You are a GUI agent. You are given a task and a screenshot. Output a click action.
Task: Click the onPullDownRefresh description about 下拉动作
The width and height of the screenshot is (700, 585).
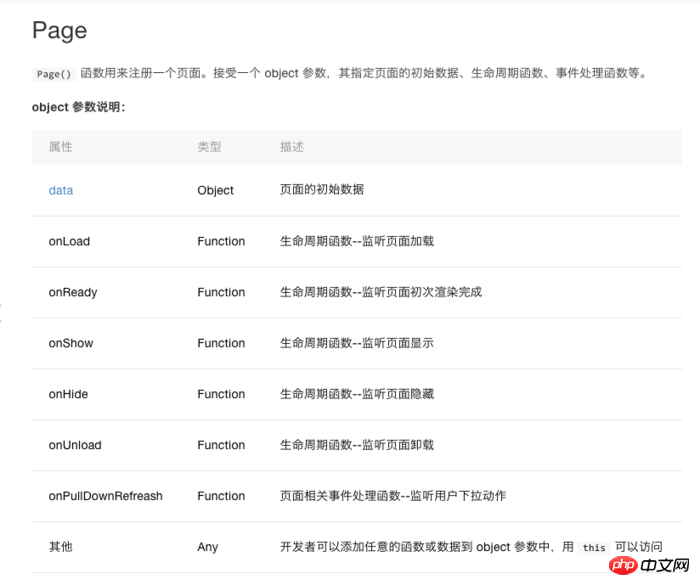(395, 496)
